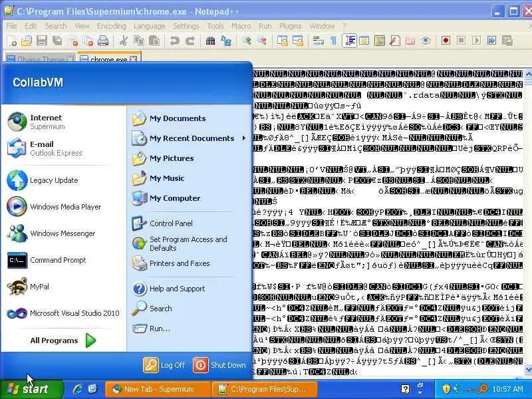Click the Close All documents toolbar icon
The width and height of the screenshot is (532, 399).
click(x=88, y=41)
